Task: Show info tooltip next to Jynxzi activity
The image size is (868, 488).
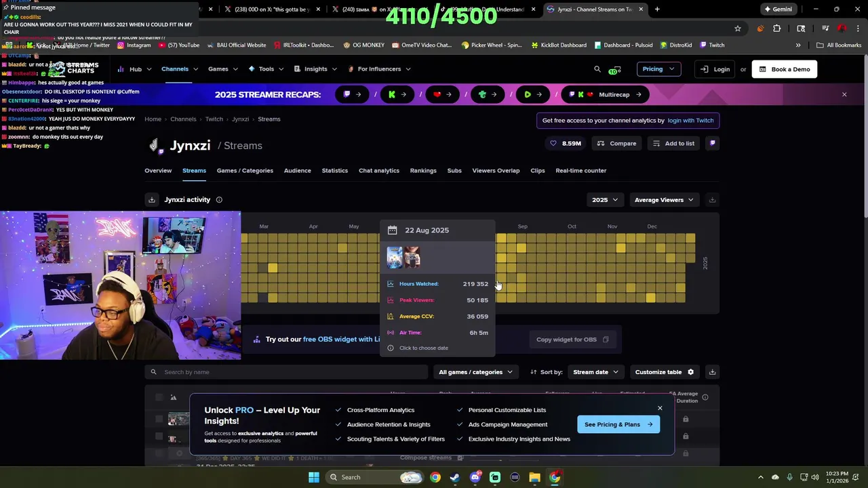Action: click(x=219, y=200)
